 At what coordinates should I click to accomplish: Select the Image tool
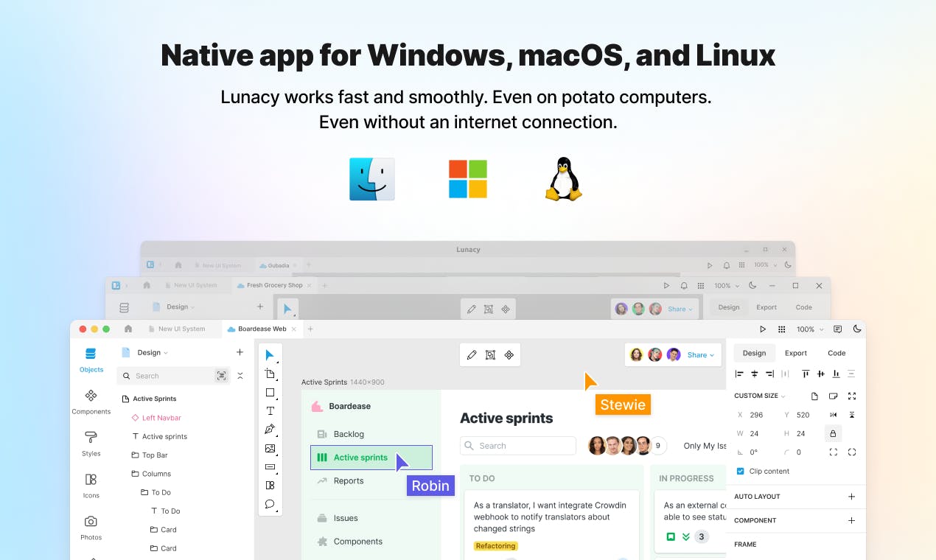click(x=270, y=448)
